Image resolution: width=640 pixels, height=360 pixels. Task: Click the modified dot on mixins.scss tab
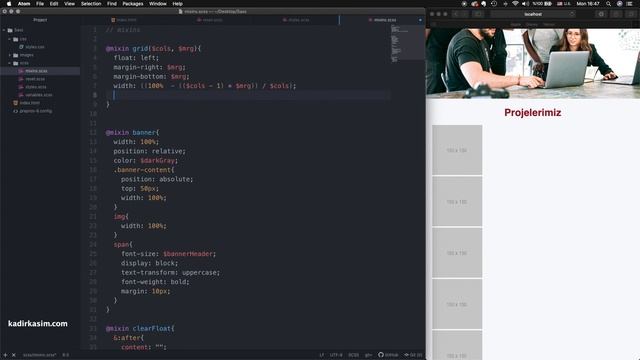pos(420,20)
